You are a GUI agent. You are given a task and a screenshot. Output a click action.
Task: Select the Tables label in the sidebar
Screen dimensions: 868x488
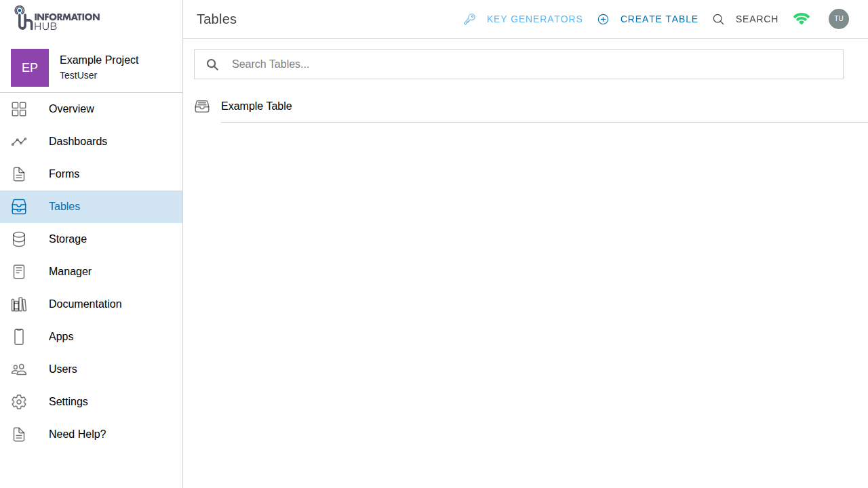pyautogui.click(x=64, y=207)
